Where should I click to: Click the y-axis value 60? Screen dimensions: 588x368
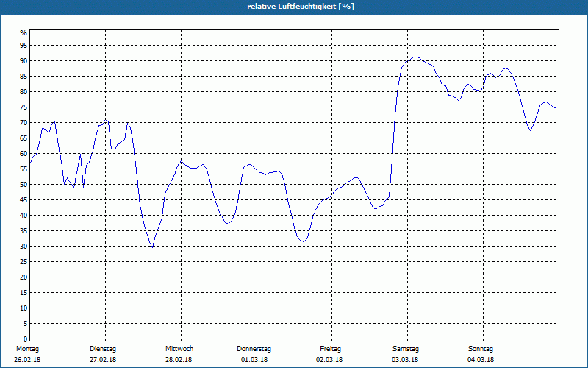[24, 154]
